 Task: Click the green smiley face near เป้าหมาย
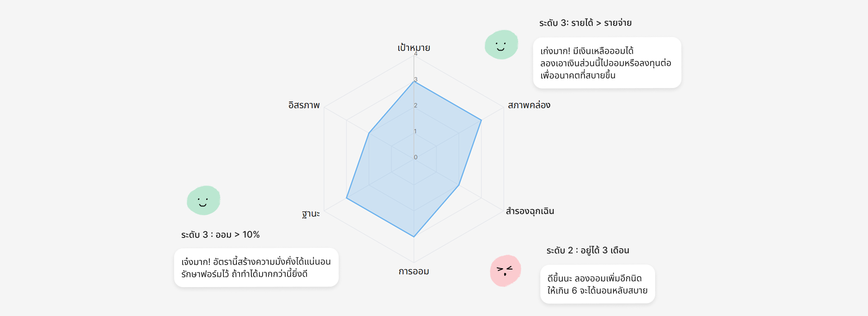click(501, 45)
